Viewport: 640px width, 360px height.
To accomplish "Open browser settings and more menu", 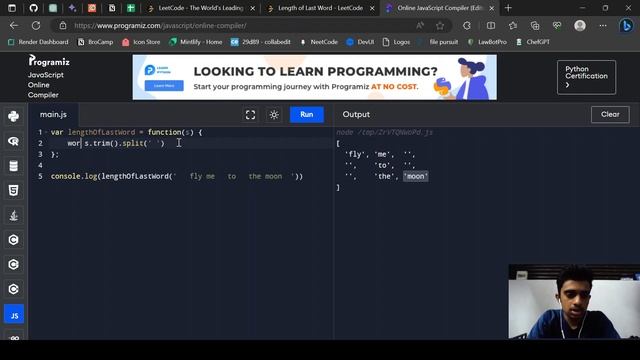I will tap(602, 26).
